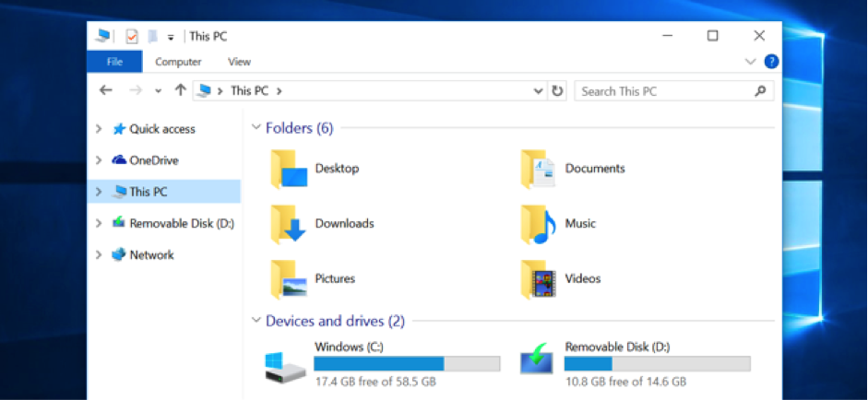Collapse the Folders (6) group
Viewport: 868px width, 400px height.
pos(256,128)
